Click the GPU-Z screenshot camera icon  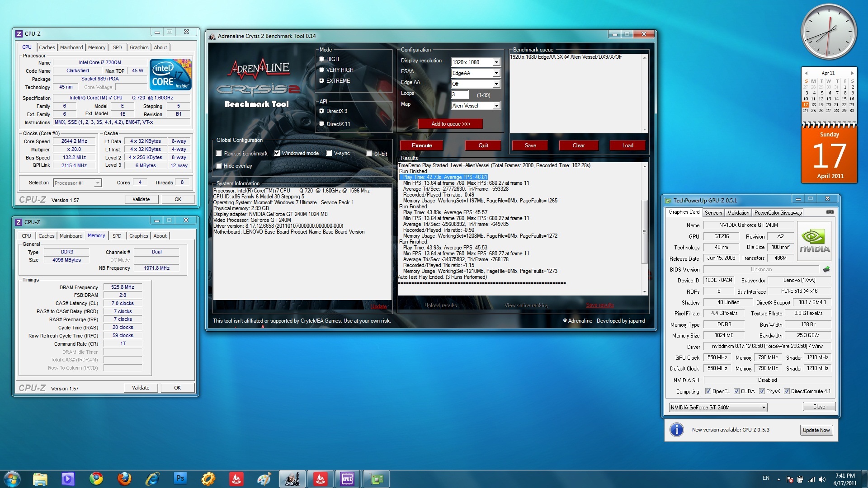[x=830, y=212]
